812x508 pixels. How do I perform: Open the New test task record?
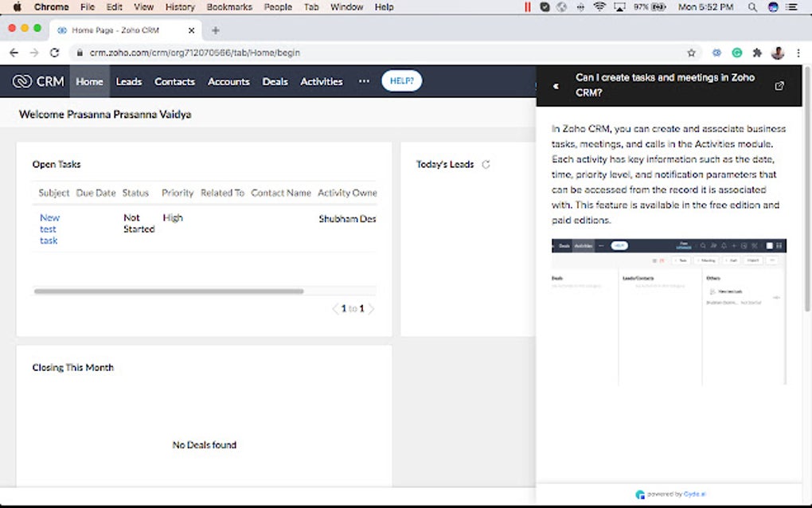49,229
